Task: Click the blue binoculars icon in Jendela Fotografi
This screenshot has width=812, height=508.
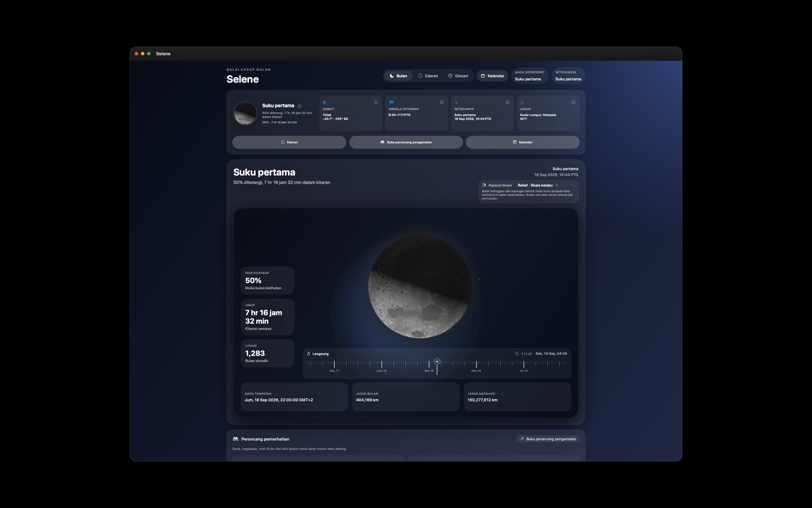Action: tap(391, 102)
